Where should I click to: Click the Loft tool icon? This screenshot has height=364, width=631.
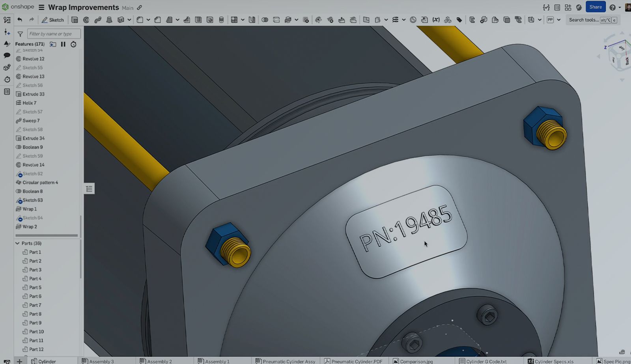[109, 20]
